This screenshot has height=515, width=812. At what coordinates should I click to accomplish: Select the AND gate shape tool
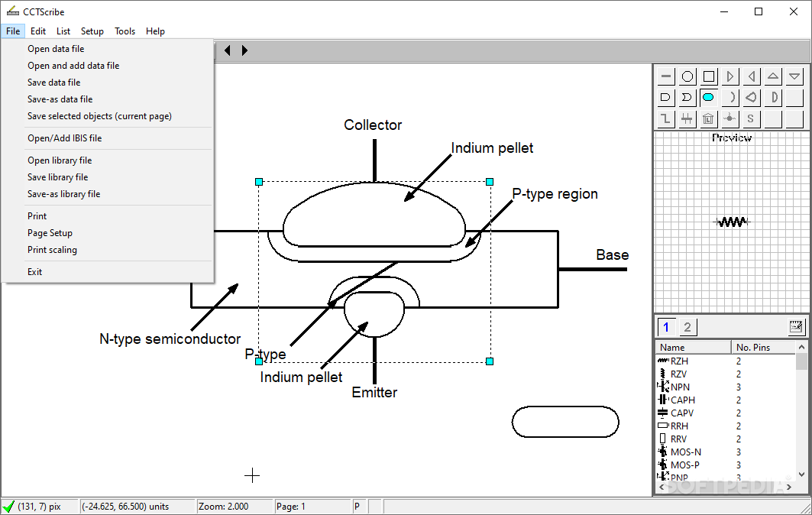pyautogui.click(x=666, y=97)
